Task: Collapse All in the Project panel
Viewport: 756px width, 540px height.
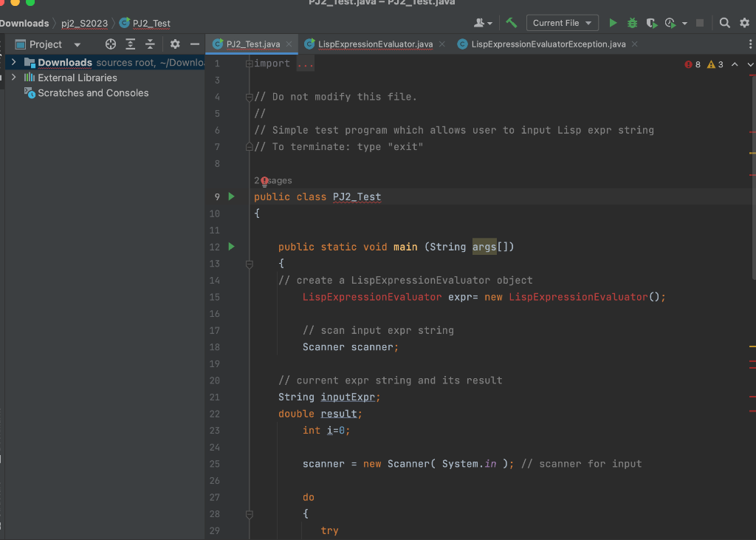Action: (x=151, y=44)
